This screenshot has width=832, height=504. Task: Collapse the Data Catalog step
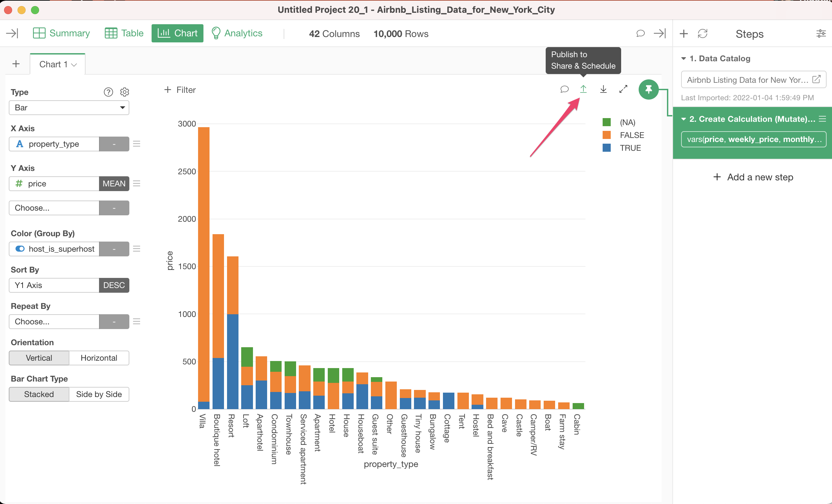point(683,59)
